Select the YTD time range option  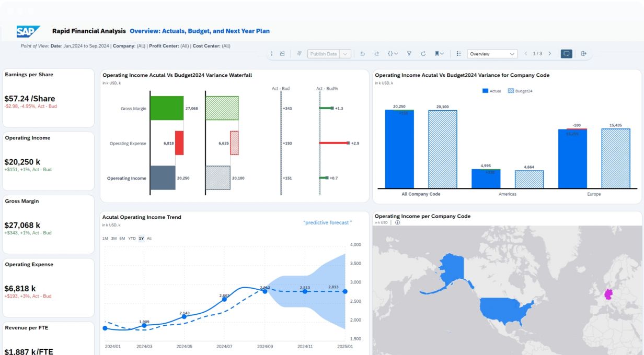(x=132, y=239)
